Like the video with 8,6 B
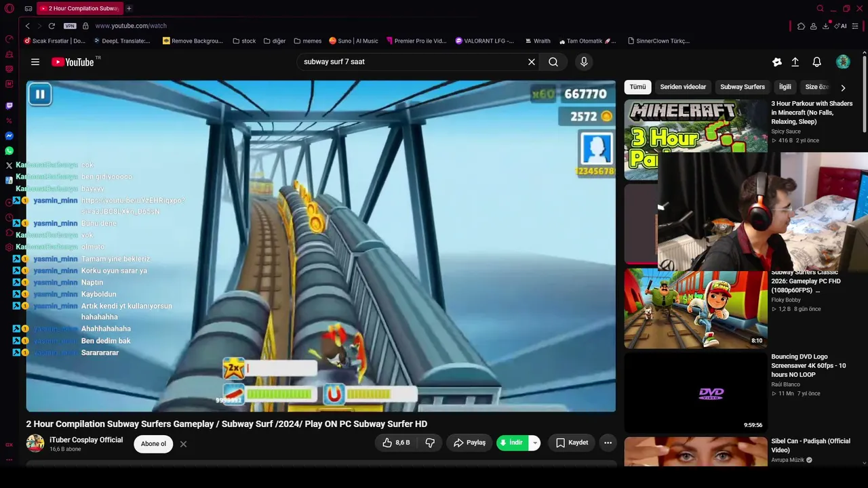The height and width of the screenshot is (488, 868). [396, 443]
